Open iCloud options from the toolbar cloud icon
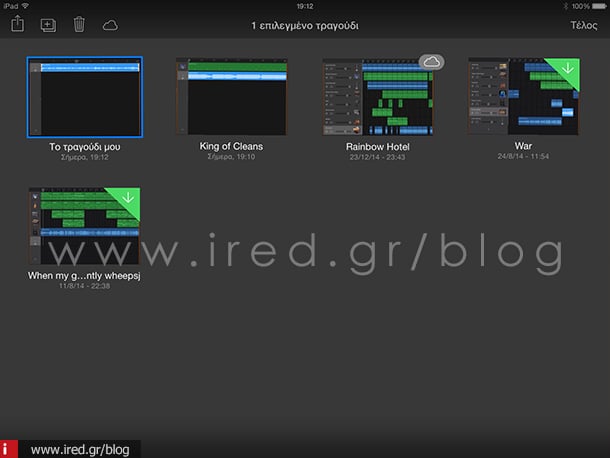Image resolution: width=610 pixels, height=458 pixels. (x=110, y=25)
